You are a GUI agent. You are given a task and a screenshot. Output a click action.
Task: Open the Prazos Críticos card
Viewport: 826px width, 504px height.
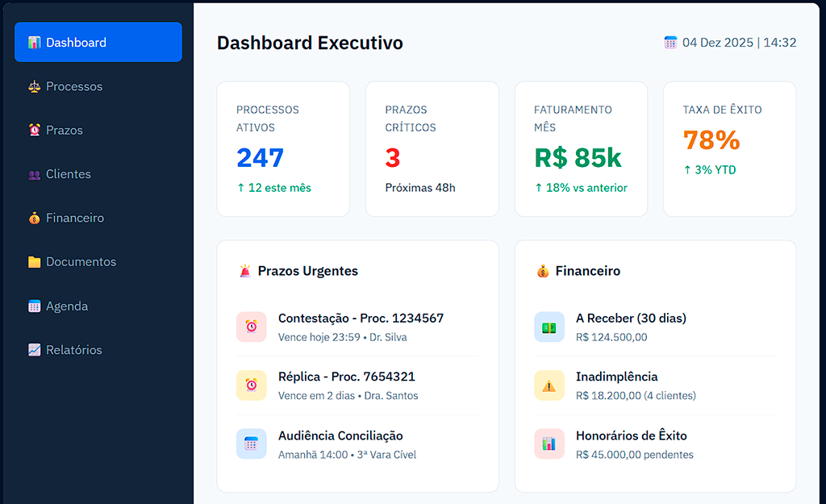tap(432, 148)
